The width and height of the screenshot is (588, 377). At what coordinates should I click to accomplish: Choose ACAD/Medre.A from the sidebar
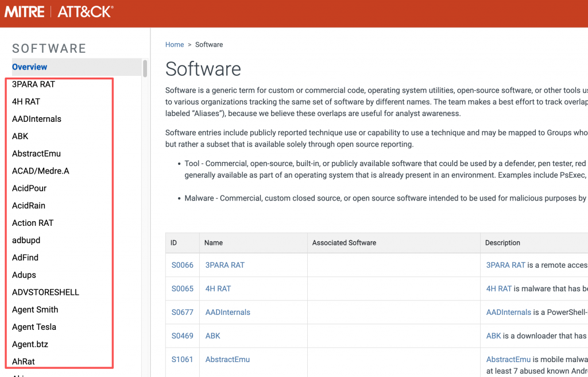tap(40, 171)
